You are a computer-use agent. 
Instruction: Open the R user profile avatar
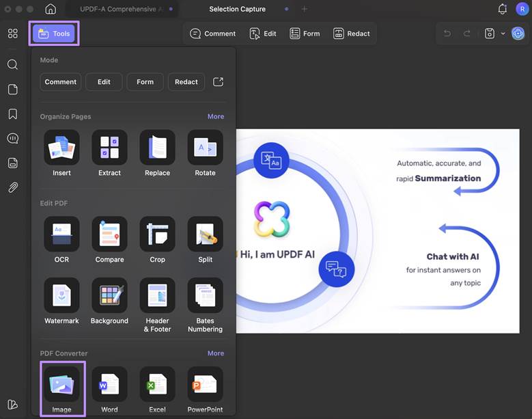(x=522, y=9)
